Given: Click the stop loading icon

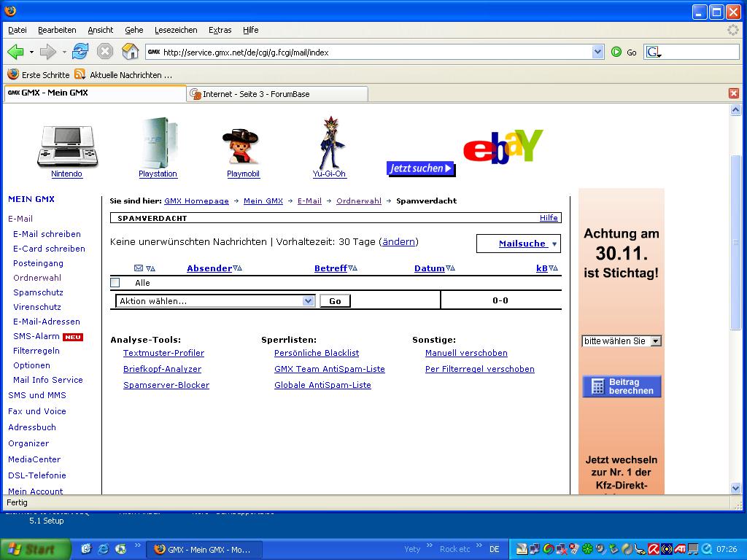Looking at the screenshot, I should point(105,52).
